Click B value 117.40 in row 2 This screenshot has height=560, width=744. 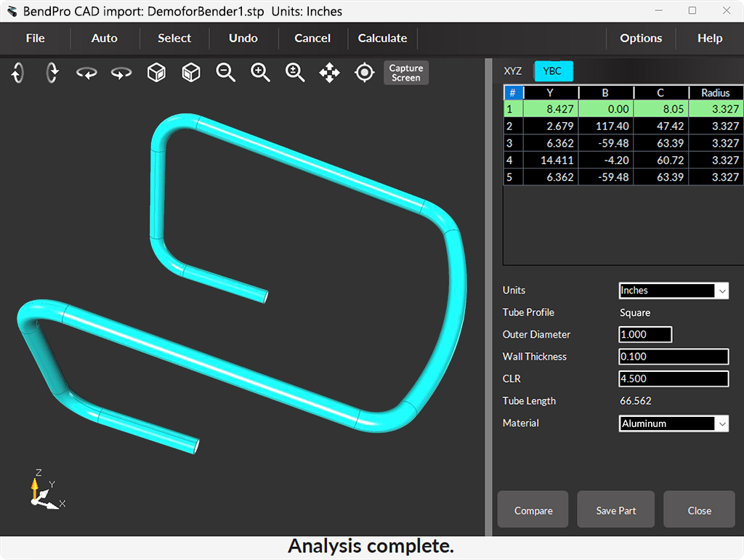point(605,126)
